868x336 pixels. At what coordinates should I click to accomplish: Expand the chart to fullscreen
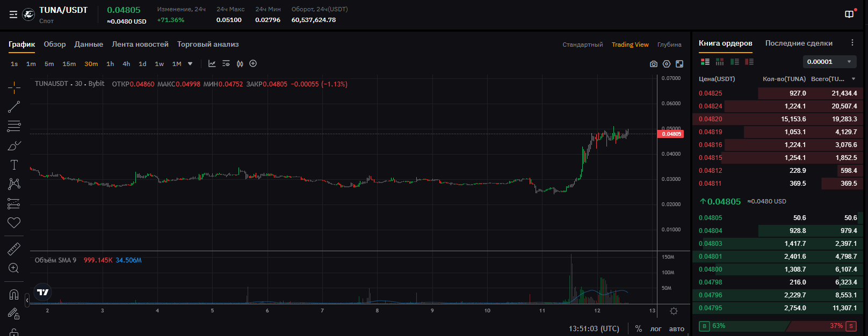point(679,64)
